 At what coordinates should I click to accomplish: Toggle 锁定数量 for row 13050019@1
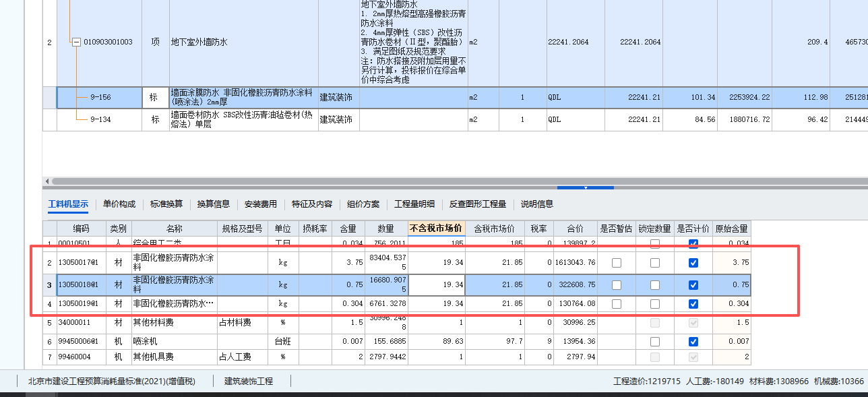coord(655,304)
